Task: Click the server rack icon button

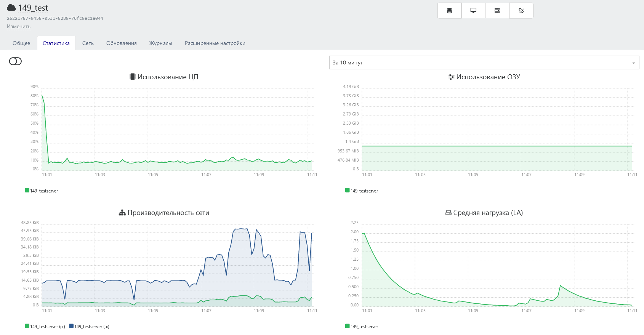Action: [x=497, y=11]
